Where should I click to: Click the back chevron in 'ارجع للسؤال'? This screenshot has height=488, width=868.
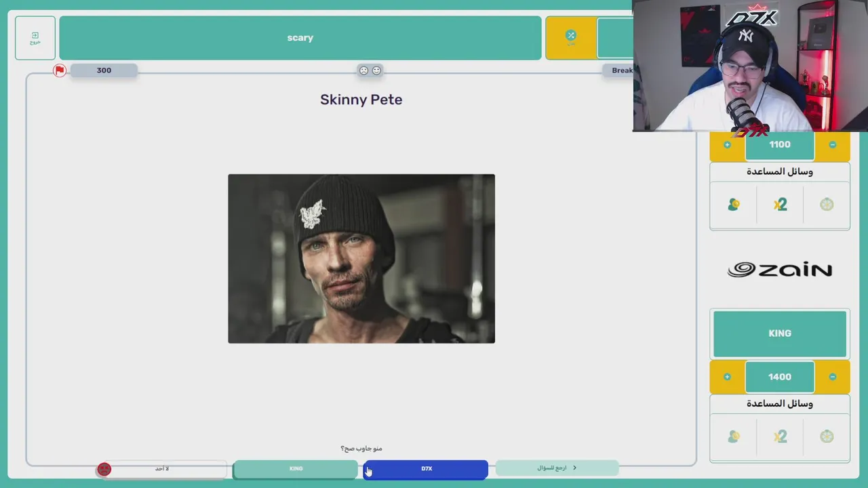click(574, 468)
